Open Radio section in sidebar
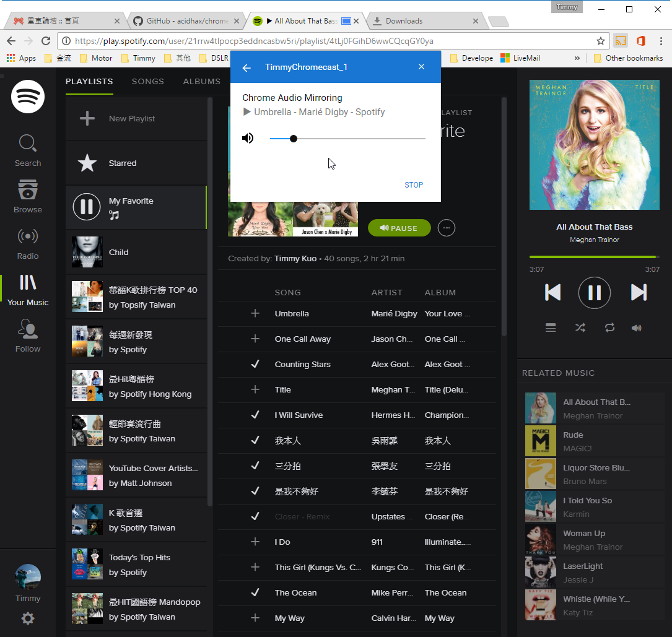Image resolution: width=672 pixels, height=637 pixels. tap(28, 243)
